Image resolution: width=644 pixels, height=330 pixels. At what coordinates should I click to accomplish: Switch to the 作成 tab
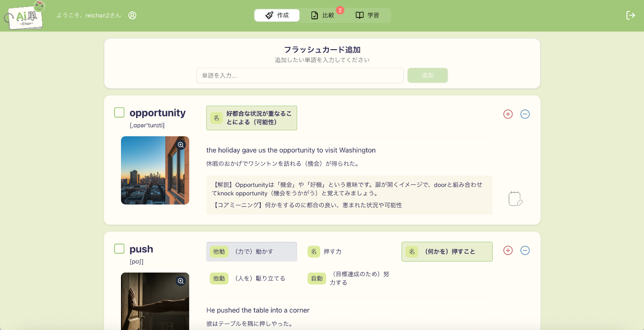tap(277, 15)
